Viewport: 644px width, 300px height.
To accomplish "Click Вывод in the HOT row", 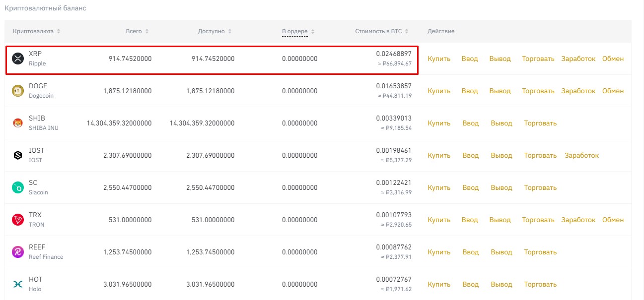I will (x=501, y=284).
